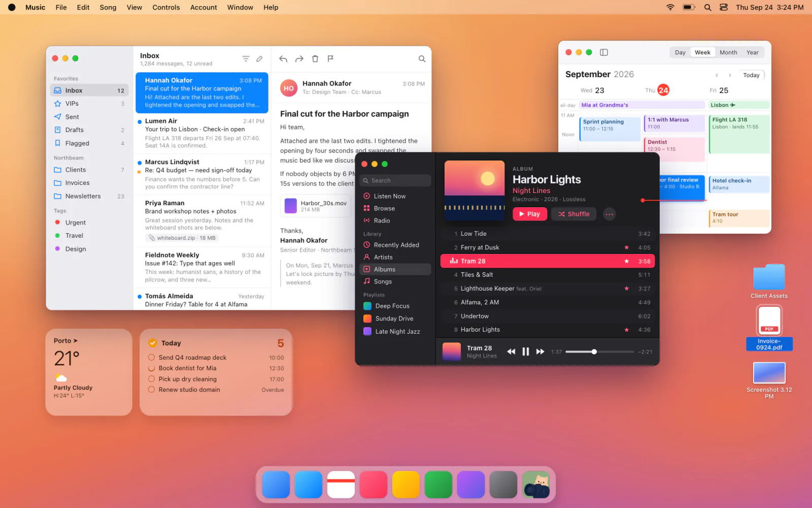812x508 pixels.
Task: Pause the playing Tram 28 track
Action: 526,352
